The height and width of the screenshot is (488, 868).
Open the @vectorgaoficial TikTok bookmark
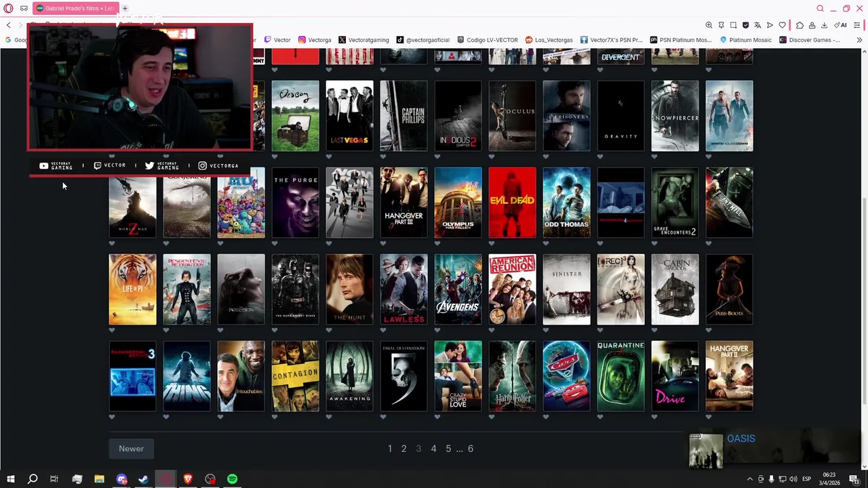(423, 40)
